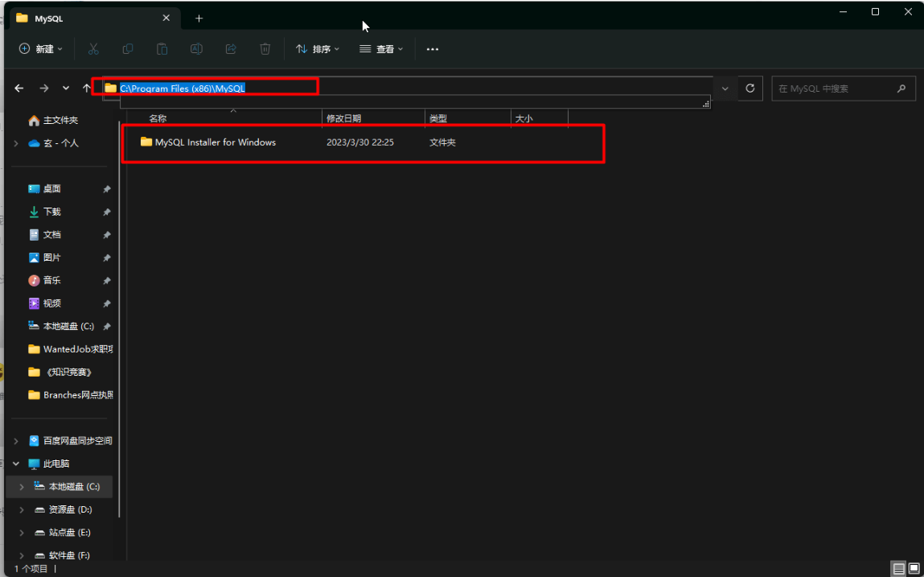Click pin icon beside 下载
Screen dimensions: 924x577
click(107, 212)
